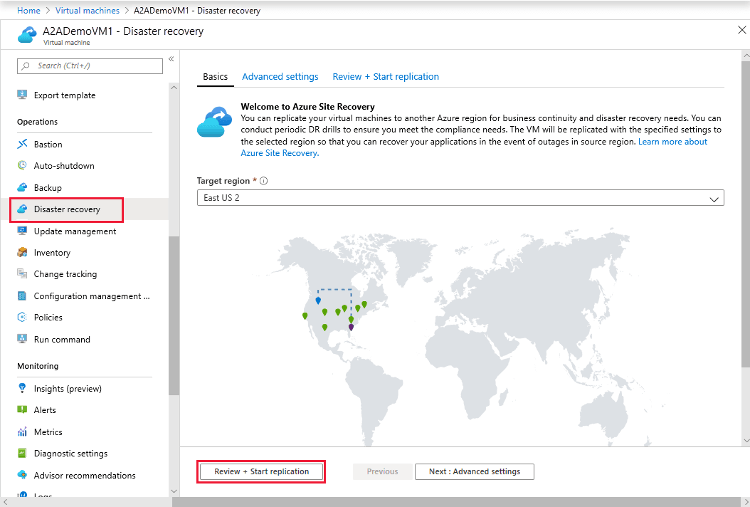Click the Alerts icon under Monitoring
This screenshot has height=507, width=750.
[x=23, y=410]
